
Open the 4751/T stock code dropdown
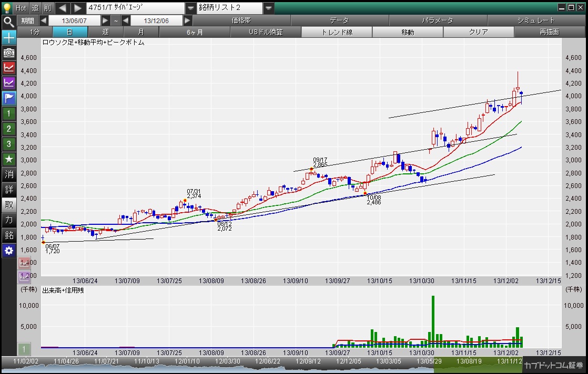click(190, 8)
